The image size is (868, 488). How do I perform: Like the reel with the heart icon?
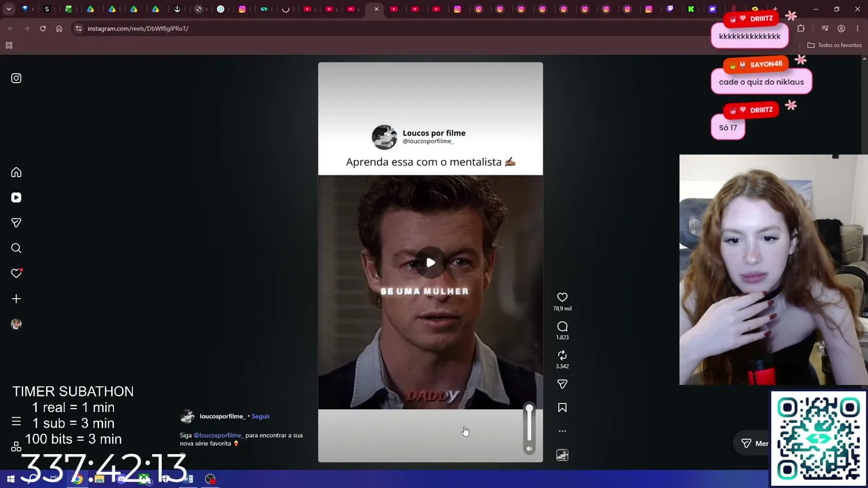tap(562, 298)
